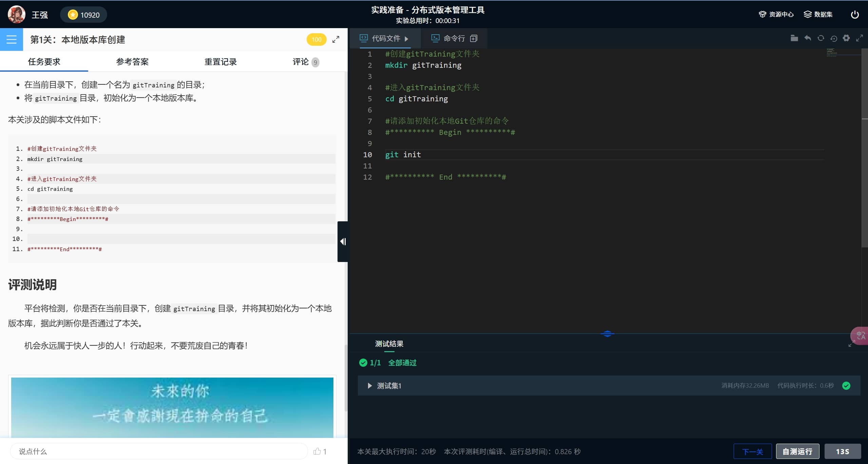The height and width of the screenshot is (464, 868).
Task: Switch to the 任务要求 tab
Action: (44, 62)
